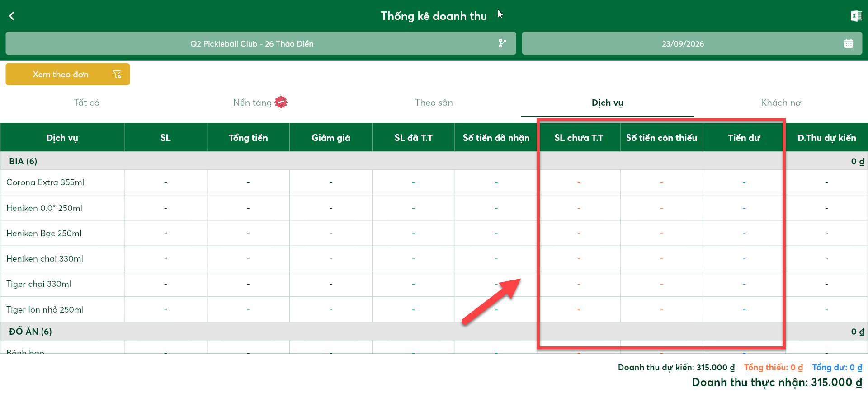This screenshot has height=397, width=868.
Task: Select the Heniken 0.0° 250ml row
Action: click(434, 208)
